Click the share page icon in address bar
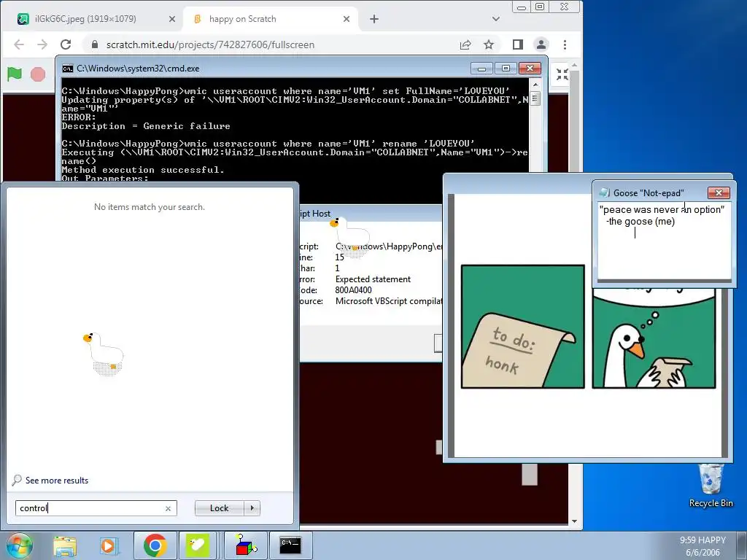Screen dimensions: 747x560 coord(465,44)
